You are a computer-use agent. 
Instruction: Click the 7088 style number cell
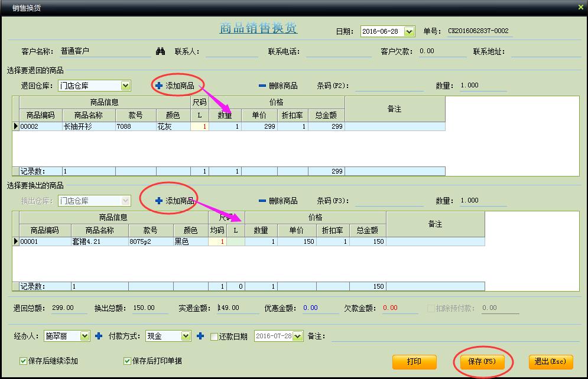(x=136, y=126)
